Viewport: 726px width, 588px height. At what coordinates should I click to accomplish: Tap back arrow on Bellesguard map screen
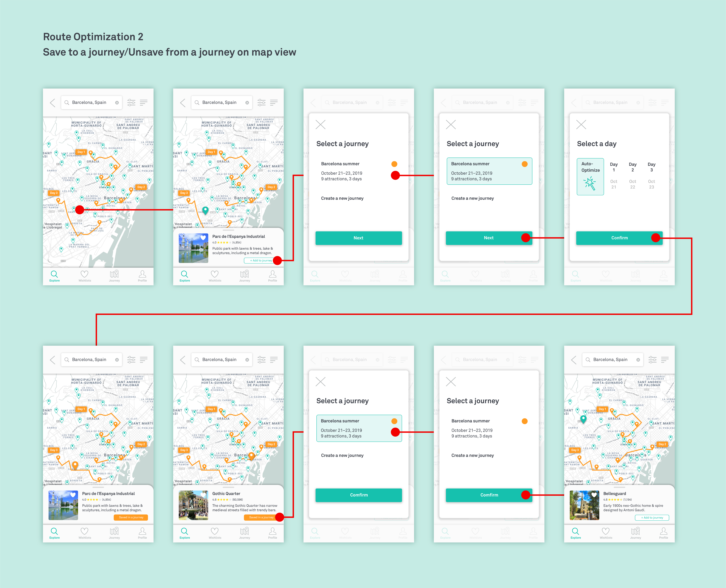click(x=574, y=360)
